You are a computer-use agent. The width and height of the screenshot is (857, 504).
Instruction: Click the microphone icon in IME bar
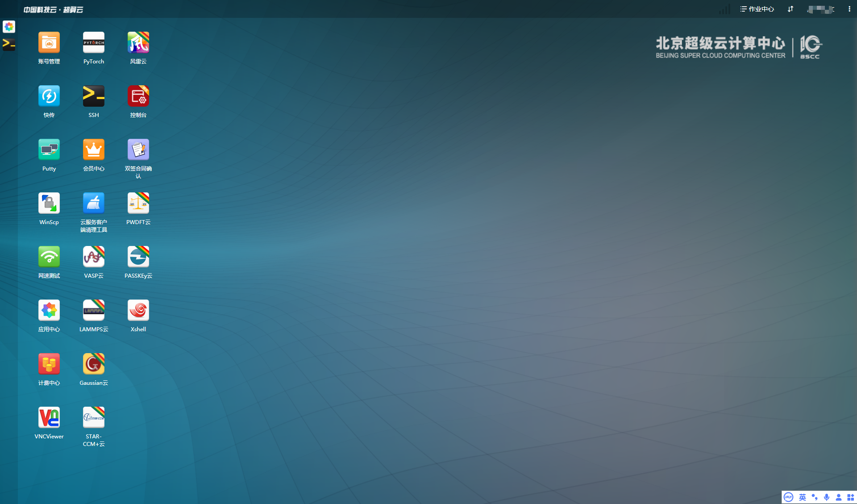(x=827, y=497)
